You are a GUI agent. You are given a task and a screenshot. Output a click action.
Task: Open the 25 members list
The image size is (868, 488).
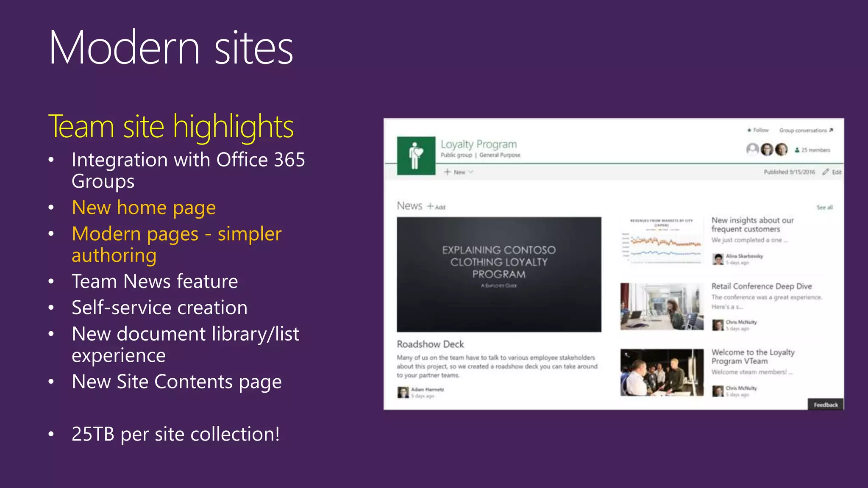(x=812, y=150)
